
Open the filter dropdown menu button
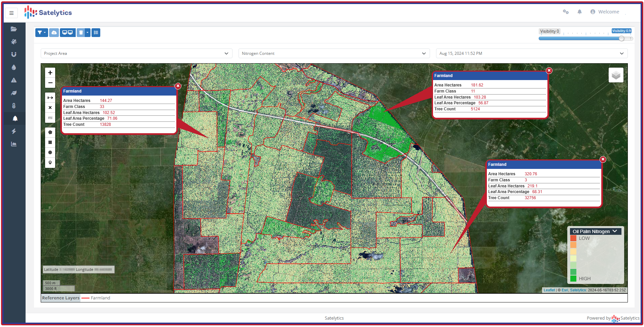(x=41, y=33)
